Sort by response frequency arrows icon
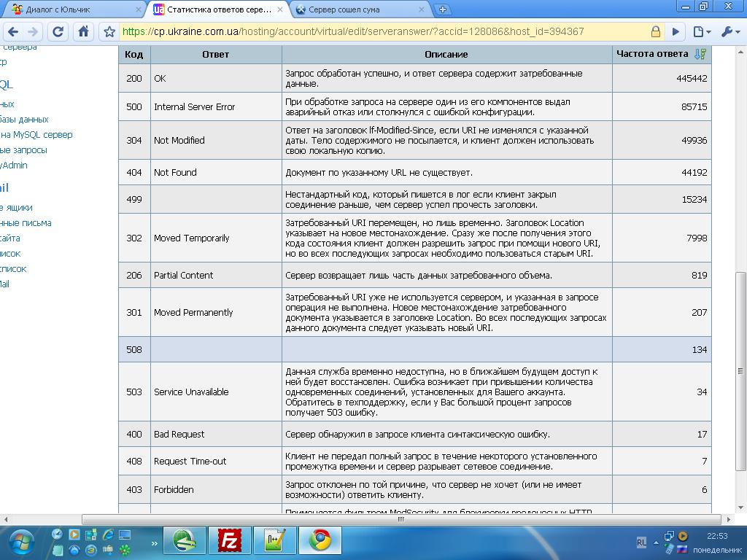This screenshot has width=747, height=560. tap(700, 54)
